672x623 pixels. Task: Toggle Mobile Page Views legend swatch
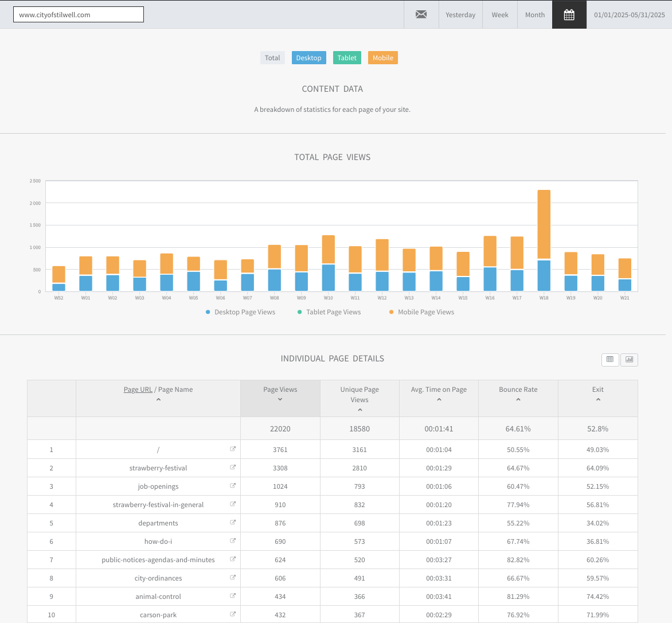[392, 312]
